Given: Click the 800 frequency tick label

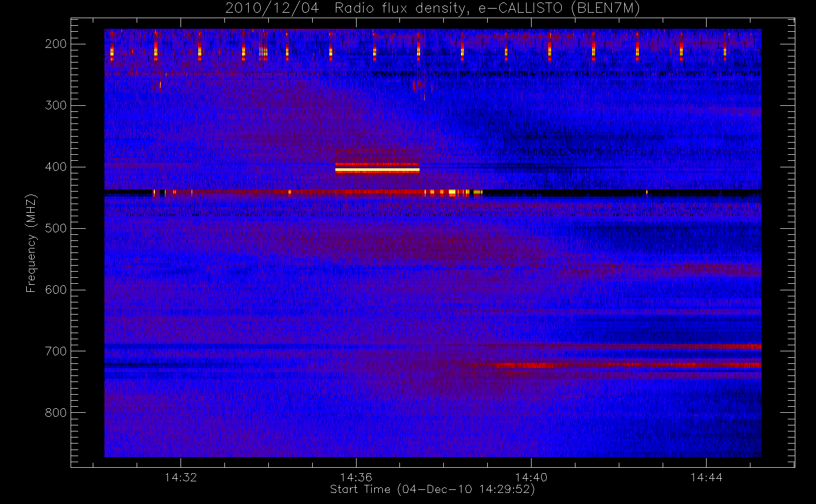Looking at the screenshot, I should pos(56,413).
